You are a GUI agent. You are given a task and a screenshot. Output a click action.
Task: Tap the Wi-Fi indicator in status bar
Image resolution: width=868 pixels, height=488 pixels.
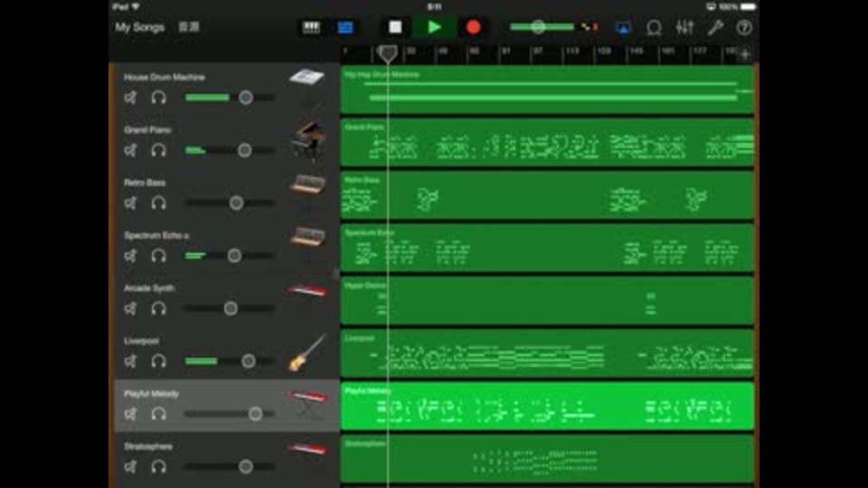coord(136,6)
